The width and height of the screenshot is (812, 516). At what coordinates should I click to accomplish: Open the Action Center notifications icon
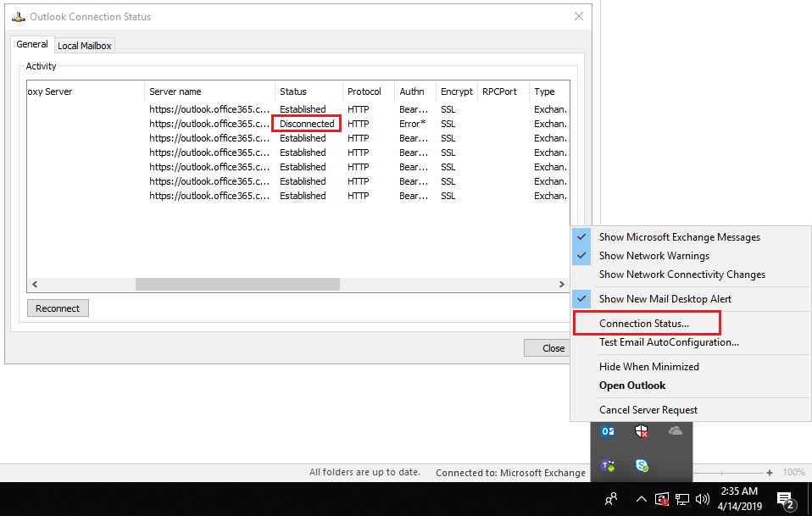point(786,500)
